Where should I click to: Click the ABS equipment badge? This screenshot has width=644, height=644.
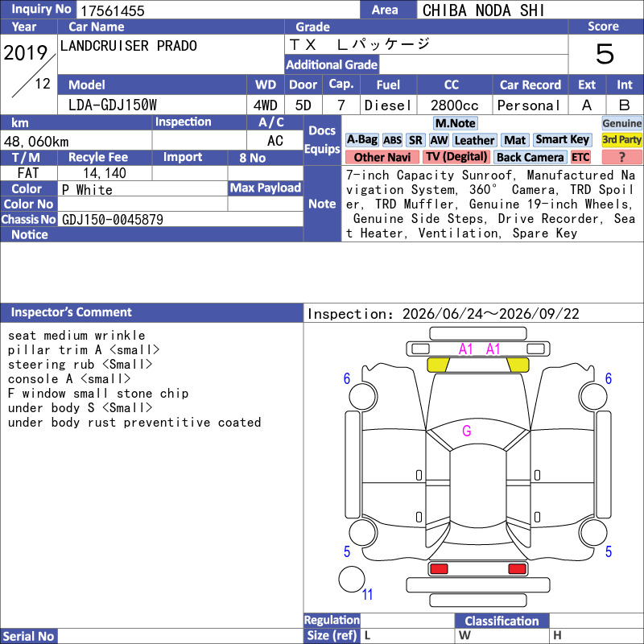tap(392, 140)
